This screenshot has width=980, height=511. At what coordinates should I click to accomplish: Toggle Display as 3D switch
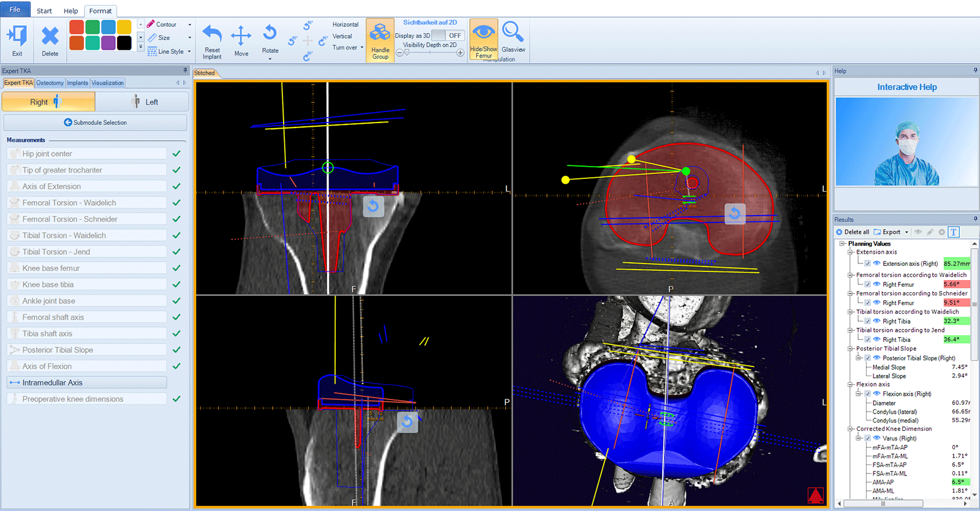coord(447,36)
